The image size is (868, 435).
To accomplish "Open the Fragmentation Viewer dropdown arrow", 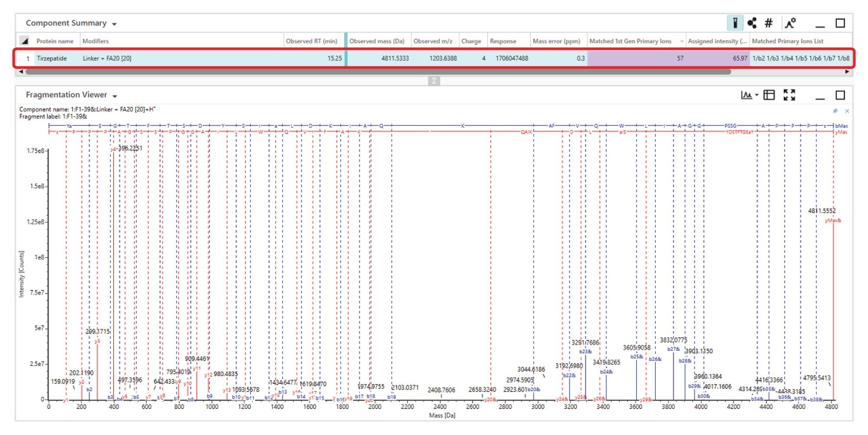I will point(115,96).
